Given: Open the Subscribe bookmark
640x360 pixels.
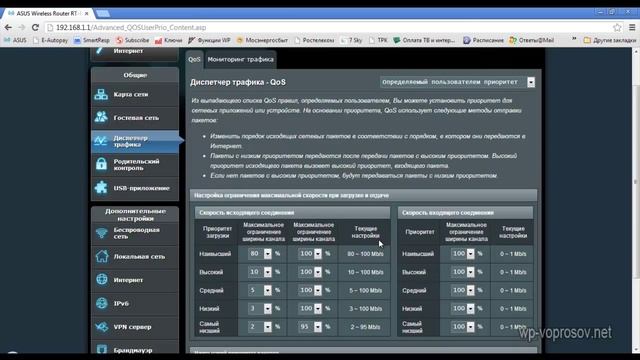Looking at the screenshot, I should click(x=133, y=40).
